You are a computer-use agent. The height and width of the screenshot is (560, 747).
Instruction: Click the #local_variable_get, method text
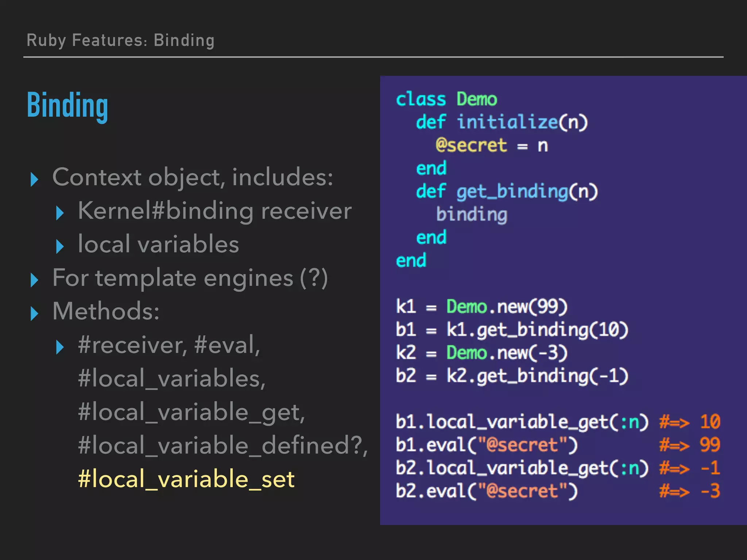191,412
